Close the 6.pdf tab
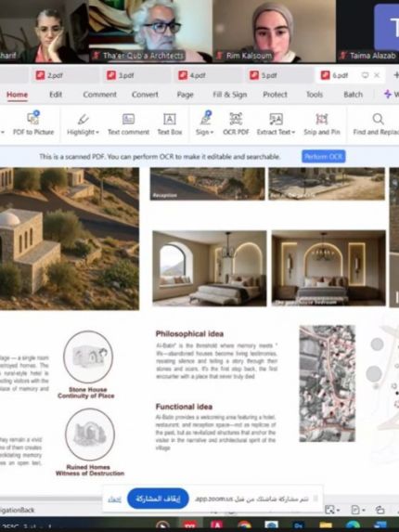 377,75
